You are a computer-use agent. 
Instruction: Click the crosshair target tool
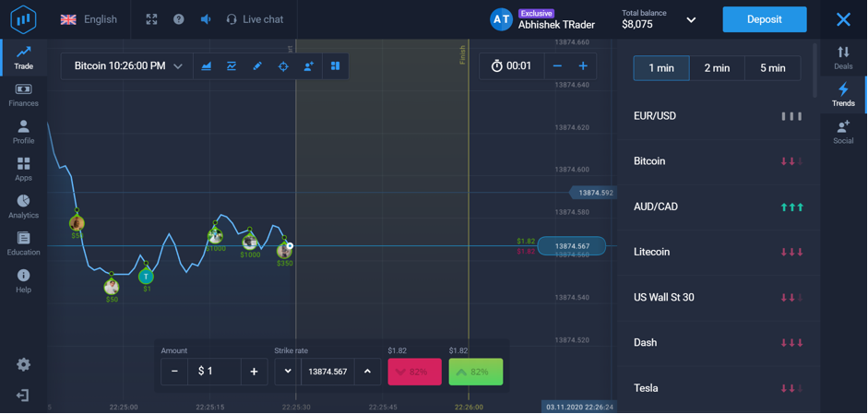pos(283,66)
